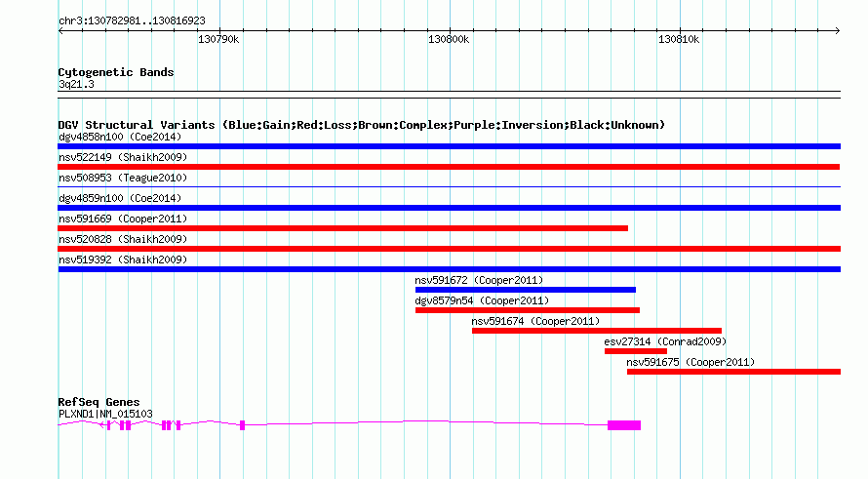Click the red bar under dgv8579n54
This screenshot has width=868, height=479.
point(528,310)
